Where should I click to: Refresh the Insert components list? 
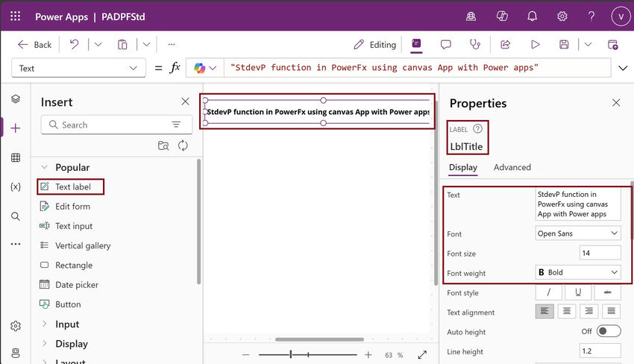[x=183, y=145]
